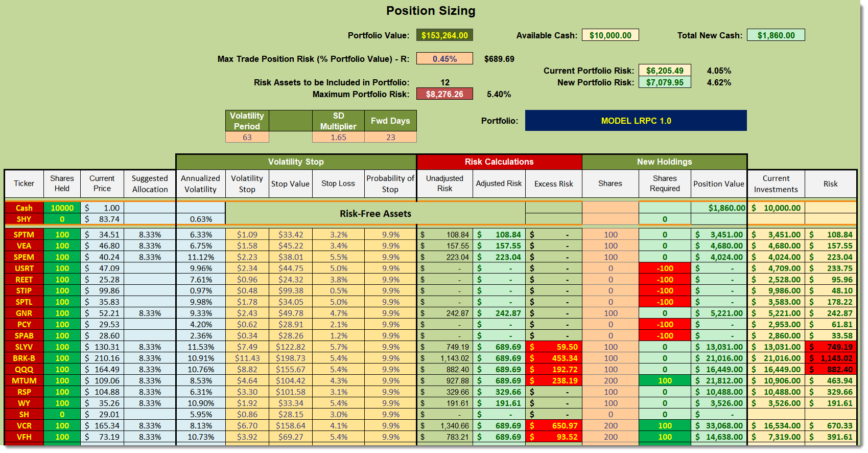Select the Portfolio Value cell $153,264.00
The image size is (868, 453).
point(444,35)
